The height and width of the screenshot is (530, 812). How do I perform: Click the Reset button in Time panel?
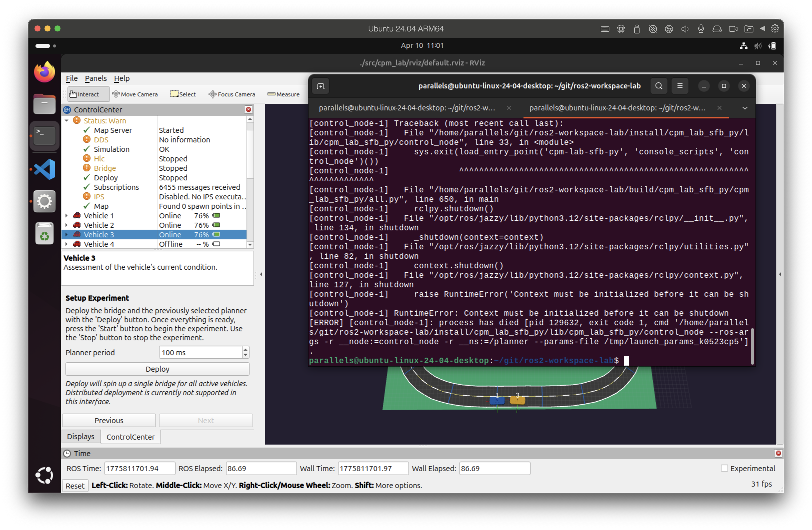(75, 486)
